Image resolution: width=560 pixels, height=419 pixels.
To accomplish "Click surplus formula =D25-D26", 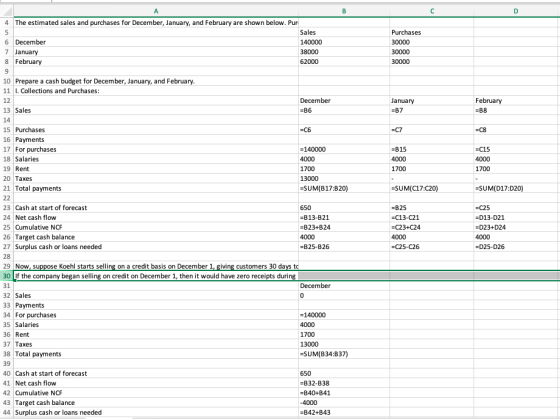I will coord(516,246).
